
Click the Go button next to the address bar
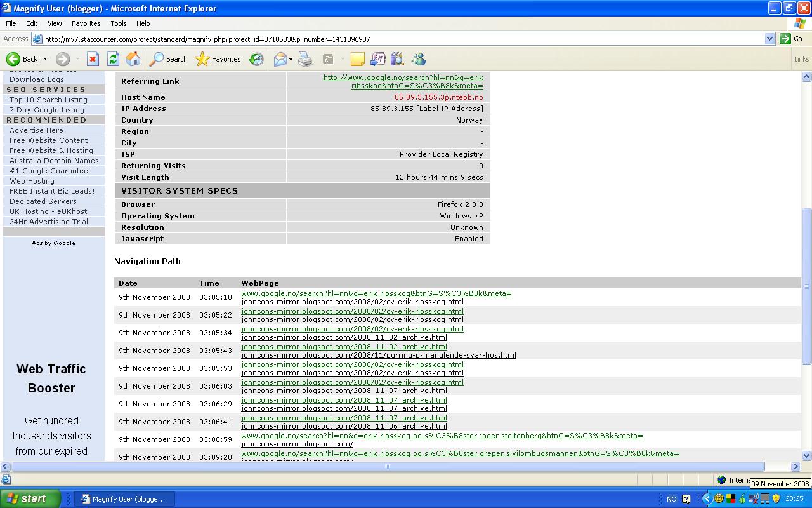click(x=792, y=39)
